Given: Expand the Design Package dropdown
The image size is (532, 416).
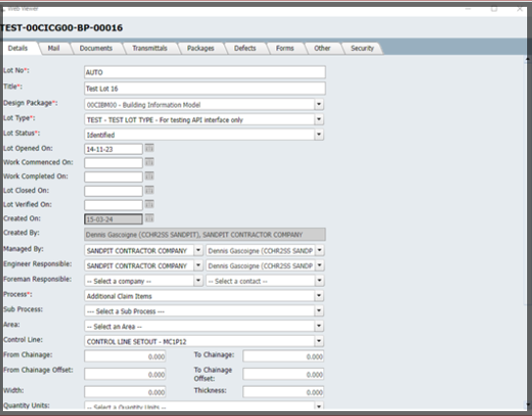Looking at the screenshot, I should pyautogui.click(x=319, y=105).
